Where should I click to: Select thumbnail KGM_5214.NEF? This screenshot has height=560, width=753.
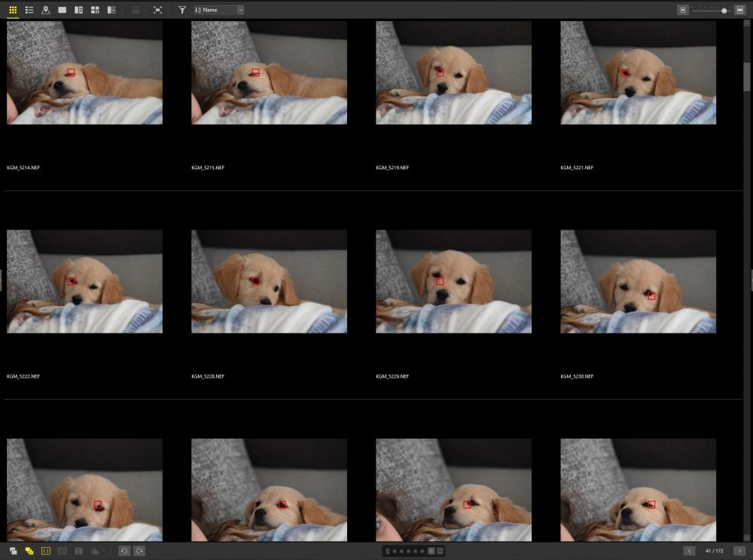[x=84, y=72]
